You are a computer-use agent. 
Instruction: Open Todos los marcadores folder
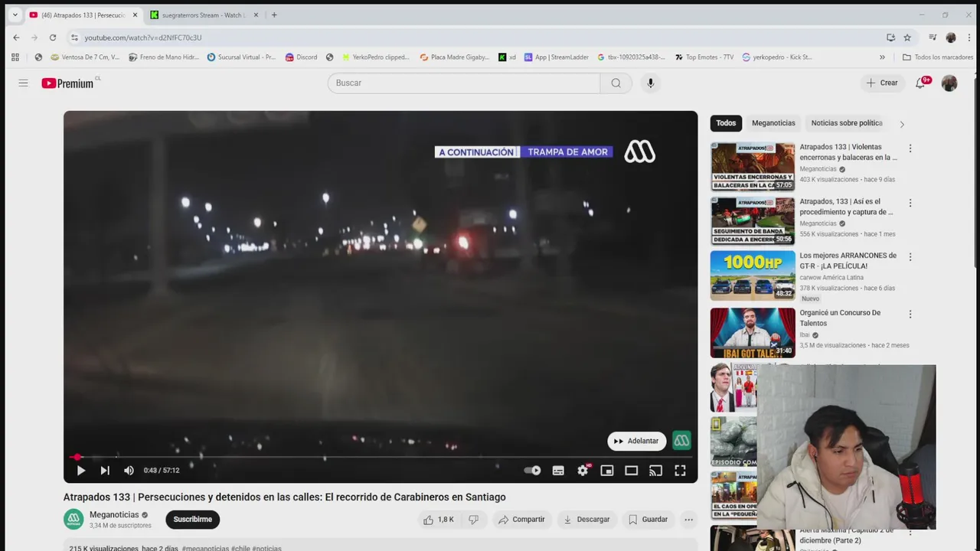pos(938,57)
